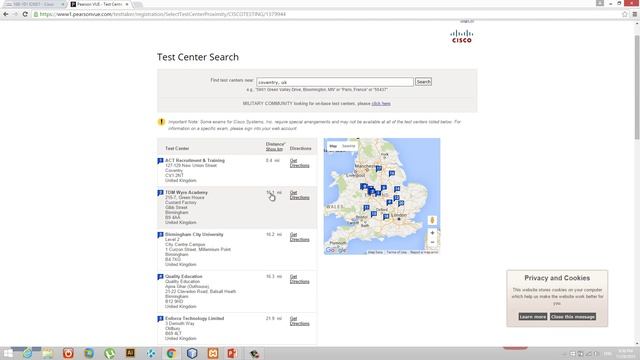
Task: Click map pin directly above Bristol label
Action: click(x=366, y=208)
